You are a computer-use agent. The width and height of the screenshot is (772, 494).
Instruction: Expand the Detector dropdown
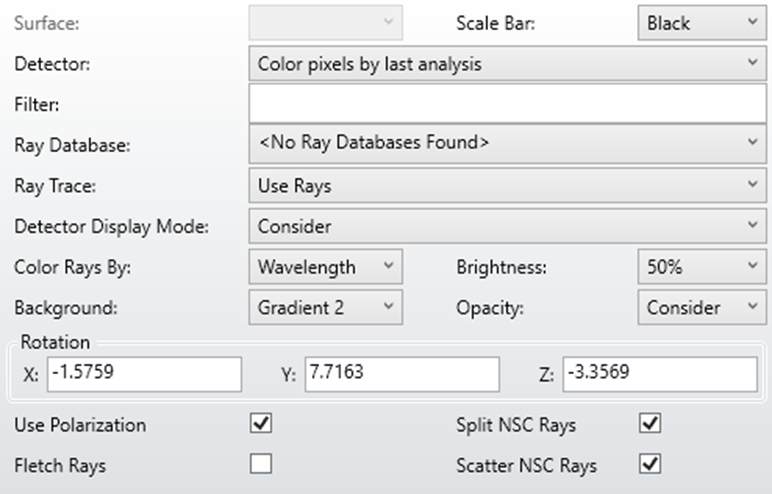[506, 64]
